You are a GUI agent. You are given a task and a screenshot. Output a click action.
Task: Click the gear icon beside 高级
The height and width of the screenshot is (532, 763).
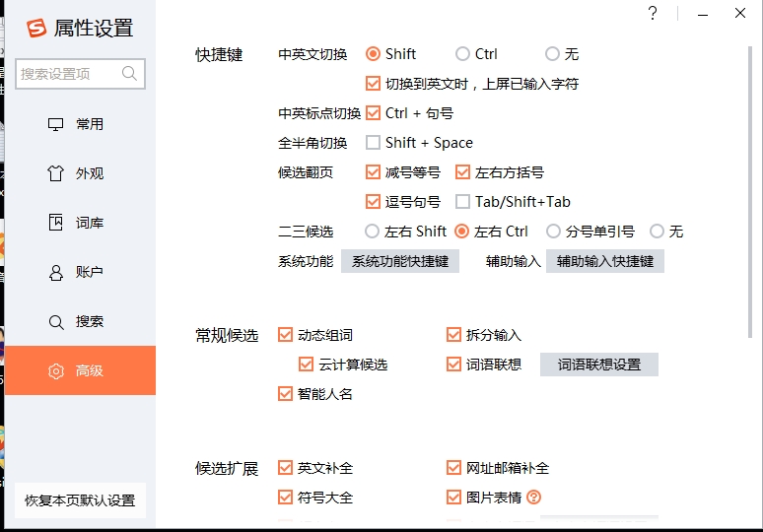[56, 370]
